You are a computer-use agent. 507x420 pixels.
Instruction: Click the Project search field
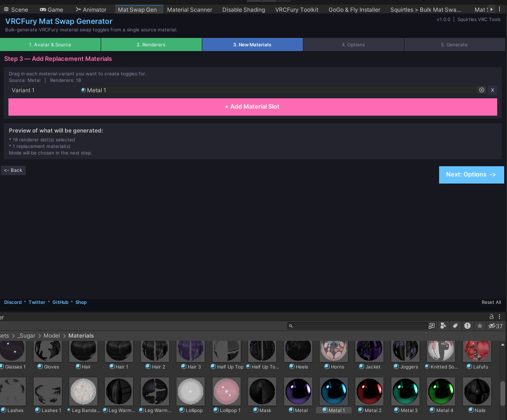tap(357, 326)
